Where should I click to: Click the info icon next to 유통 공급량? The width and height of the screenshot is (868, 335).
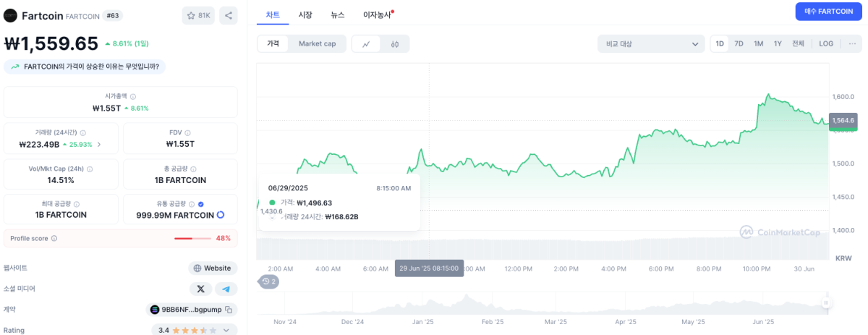click(x=192, y=204)
